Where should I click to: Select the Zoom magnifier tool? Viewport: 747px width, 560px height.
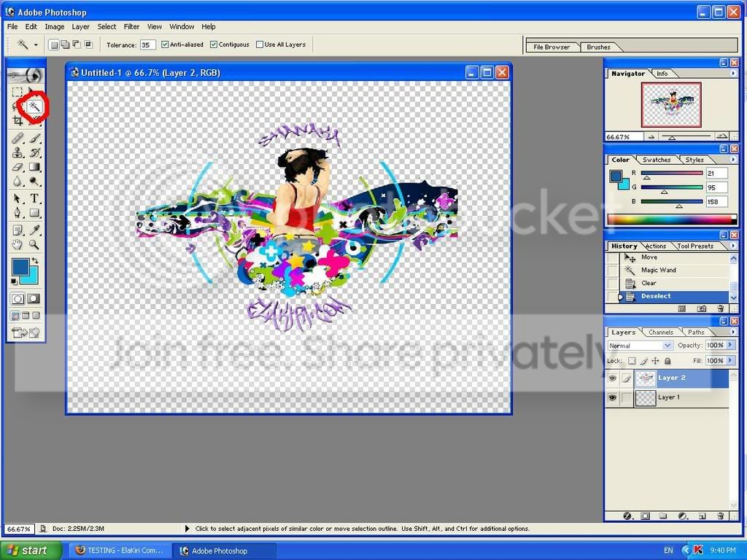[34, 245]
